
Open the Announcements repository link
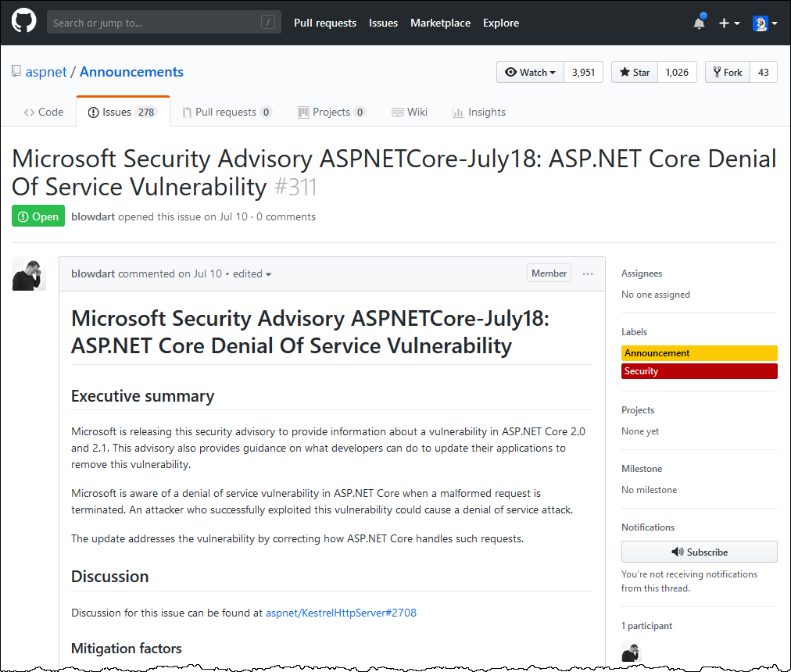(x=131, y=72)
